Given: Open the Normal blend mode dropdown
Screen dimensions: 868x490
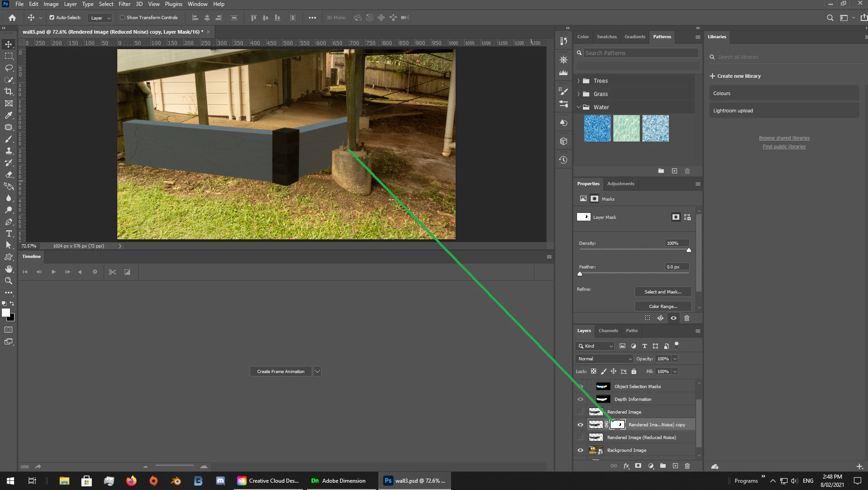Looking at the screenshot, I should (604, 359).
